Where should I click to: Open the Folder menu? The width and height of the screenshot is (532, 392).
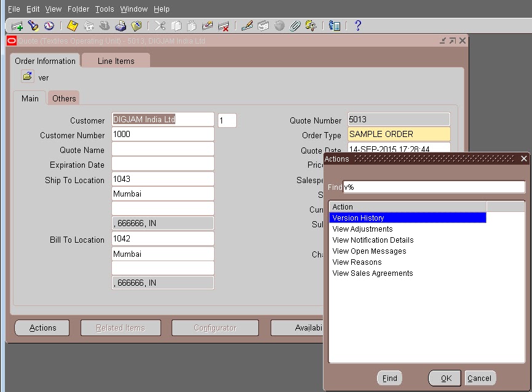(x=78, y=9)
